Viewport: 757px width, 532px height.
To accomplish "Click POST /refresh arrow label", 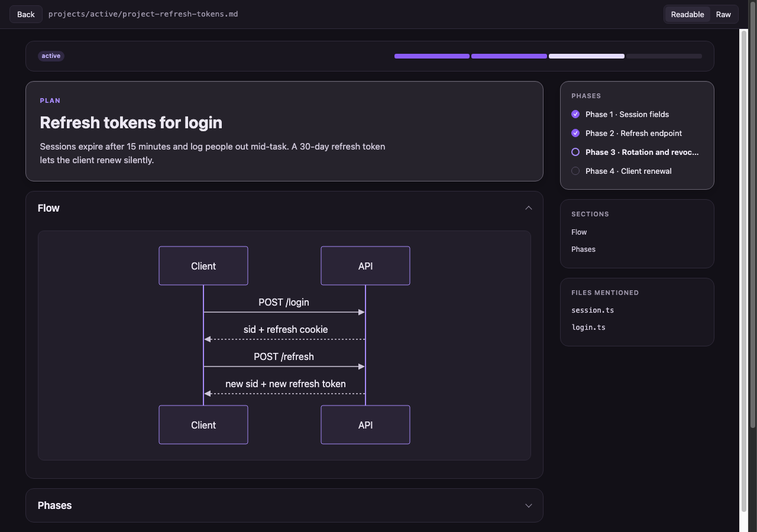I will click(x=284, y=356).
